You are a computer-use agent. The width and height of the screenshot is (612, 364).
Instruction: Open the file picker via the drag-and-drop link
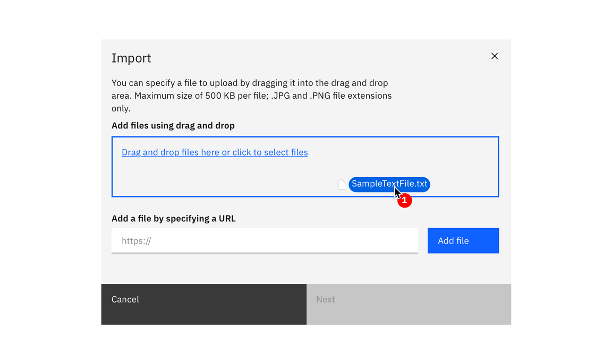pos(215,152)
